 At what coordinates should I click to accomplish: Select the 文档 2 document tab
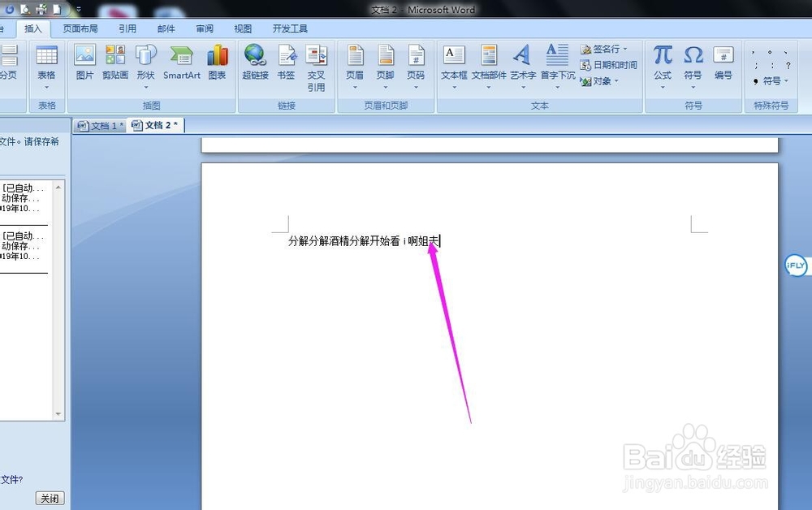[155, 125]
